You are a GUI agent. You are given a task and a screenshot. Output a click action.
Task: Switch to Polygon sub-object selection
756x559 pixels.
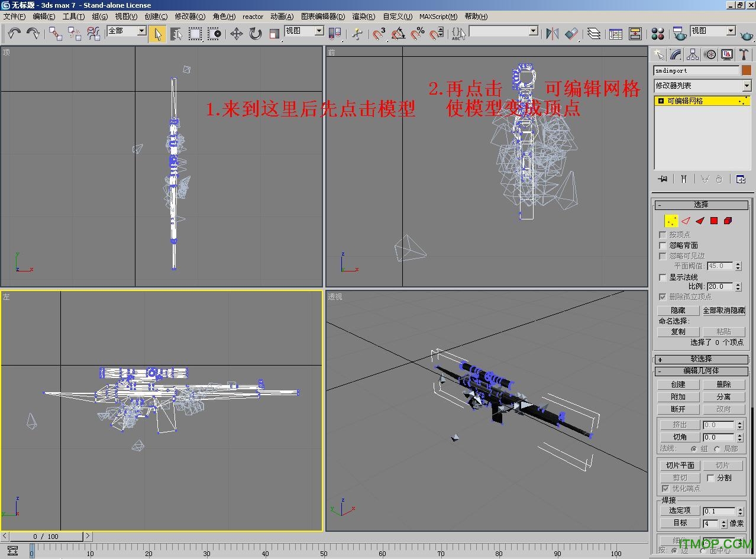click(x=714, y=221)
